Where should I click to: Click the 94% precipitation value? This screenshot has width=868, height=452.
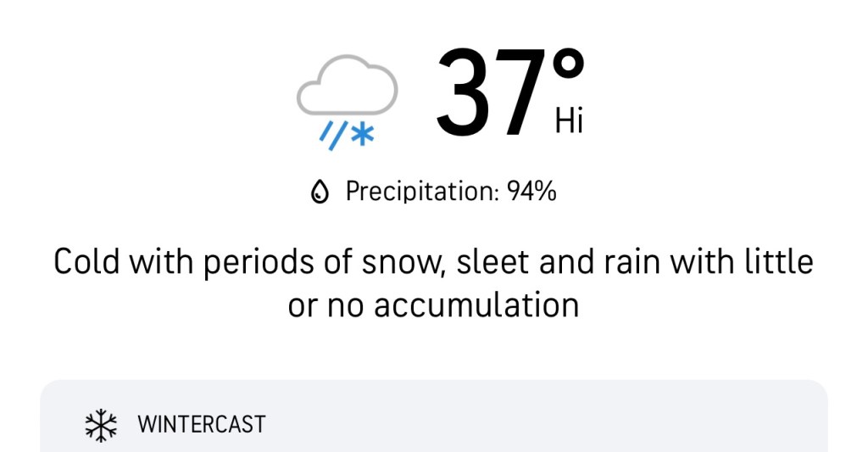point(531,193)
